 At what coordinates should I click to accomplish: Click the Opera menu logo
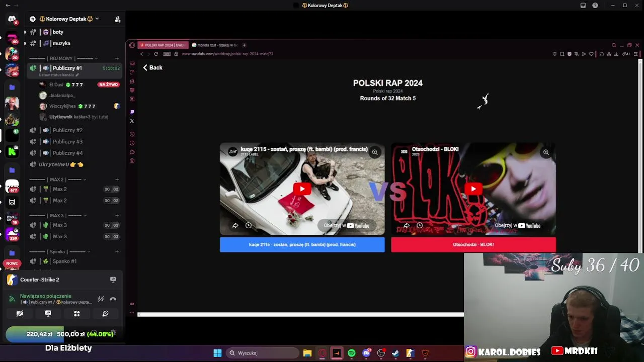pyautogui.click(x=132, y=45)
